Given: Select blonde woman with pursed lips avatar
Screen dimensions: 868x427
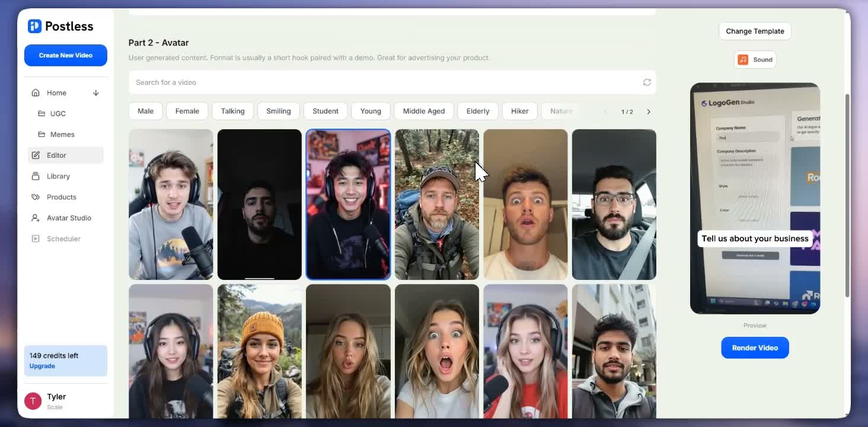Looking at the screenshot, I should point(348,351).
